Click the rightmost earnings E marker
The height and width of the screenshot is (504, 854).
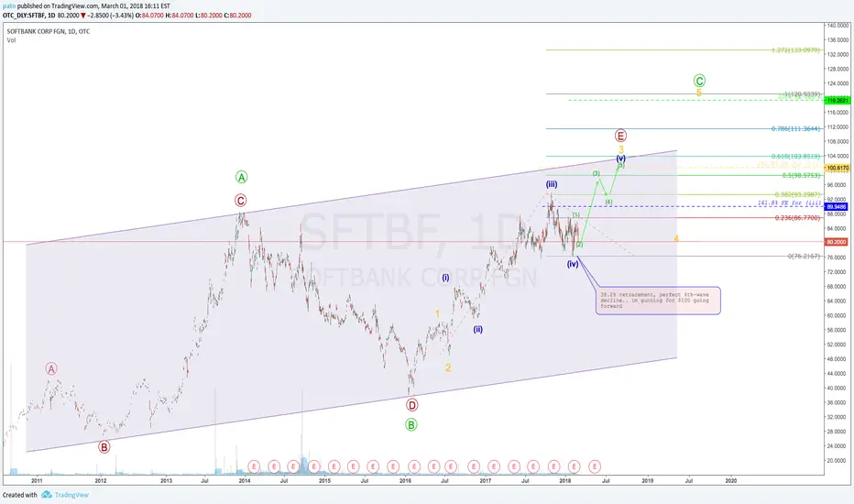595,466
